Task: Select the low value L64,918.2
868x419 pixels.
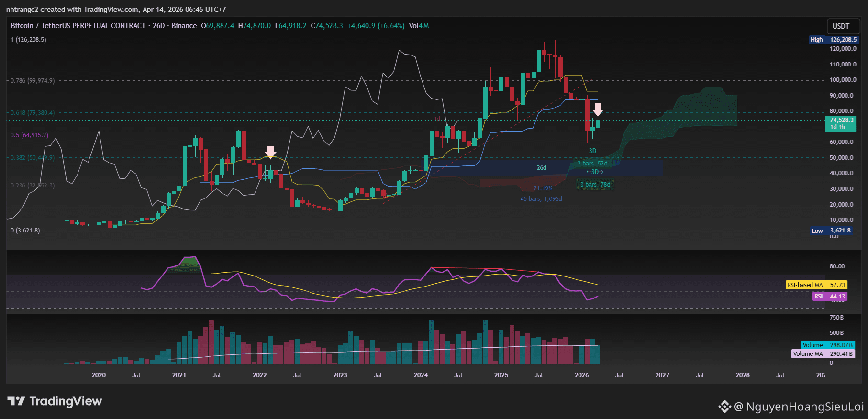Action: coord(291,26)
